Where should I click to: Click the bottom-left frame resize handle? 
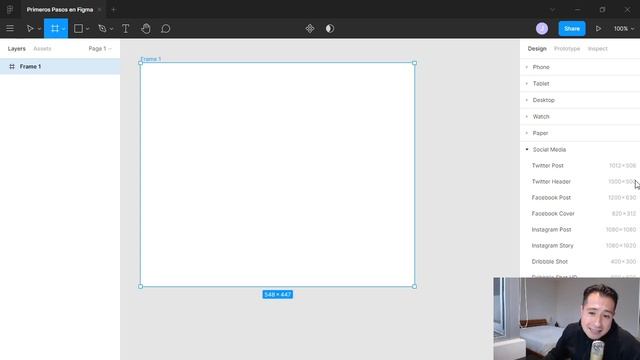tap(140, 287)
